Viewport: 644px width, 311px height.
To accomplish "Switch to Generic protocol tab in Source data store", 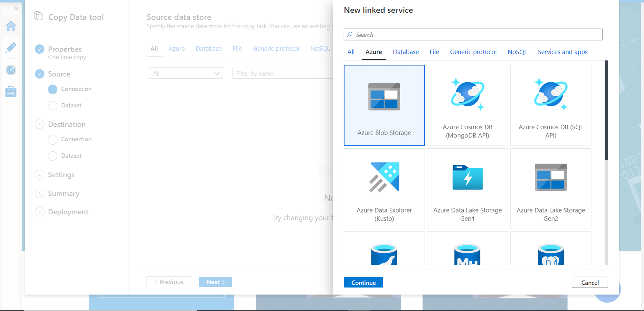I will 276,49.
